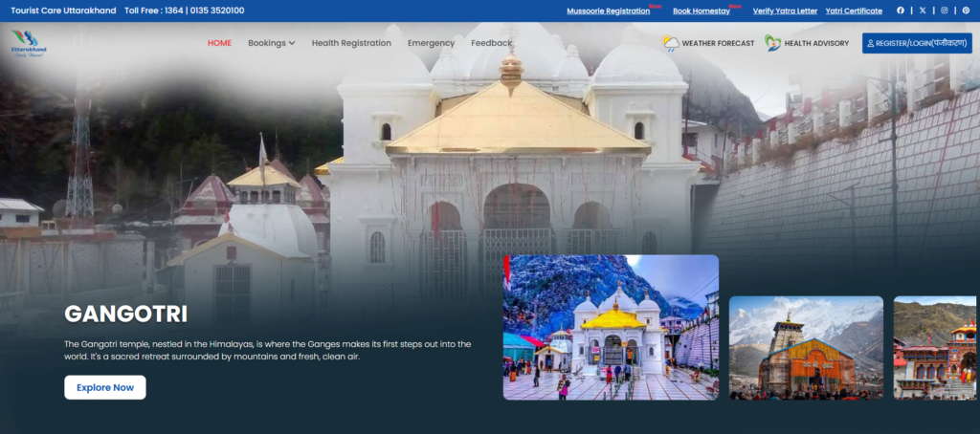Click the Health Advisory heart icon
The height and width of the screenshot is (434, 980).
[772, 43]
